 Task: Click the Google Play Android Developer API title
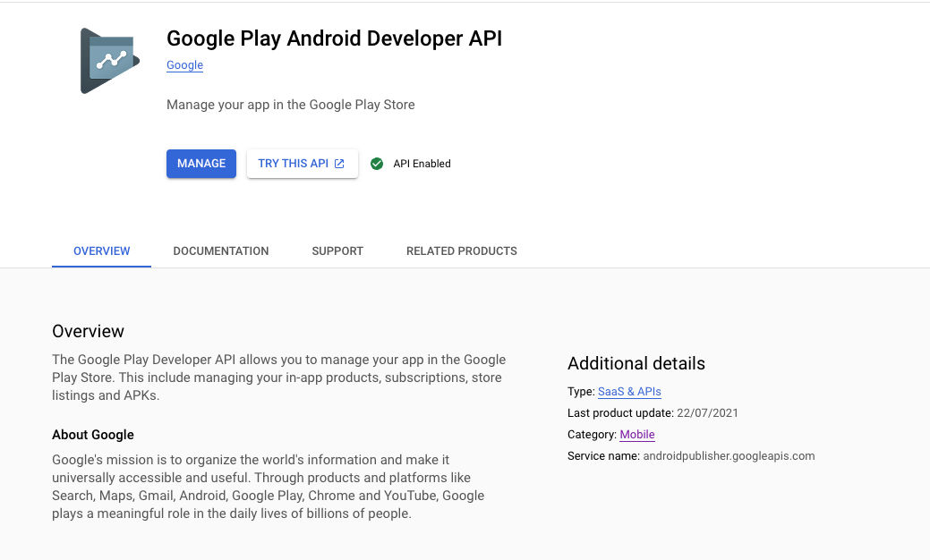point(334,38)
